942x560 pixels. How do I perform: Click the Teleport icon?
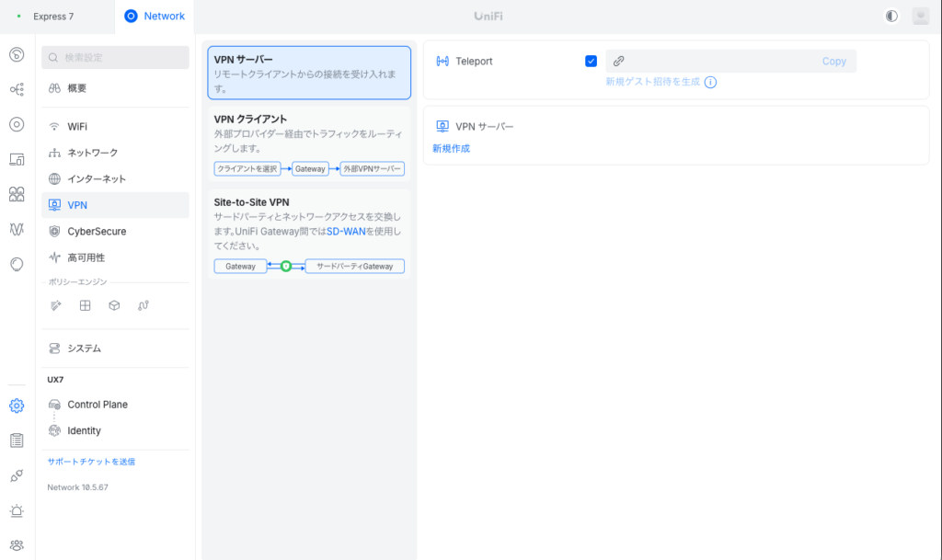[442, 62]
